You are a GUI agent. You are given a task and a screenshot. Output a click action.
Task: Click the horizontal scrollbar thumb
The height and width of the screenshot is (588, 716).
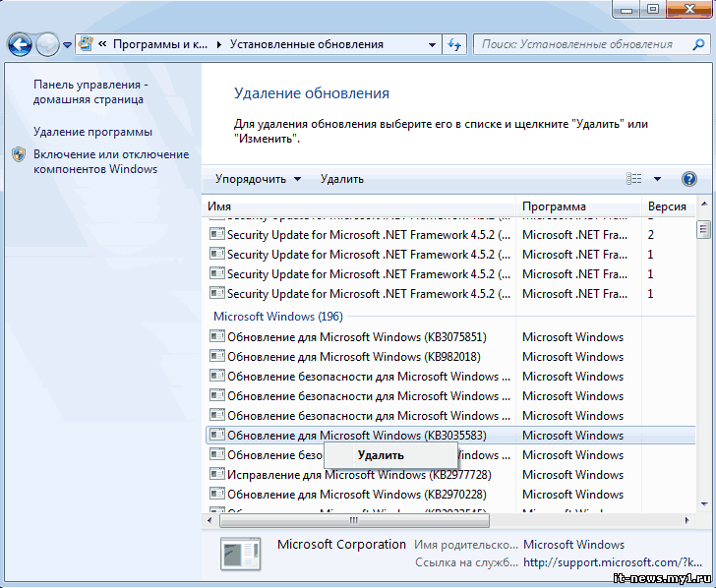354,520
